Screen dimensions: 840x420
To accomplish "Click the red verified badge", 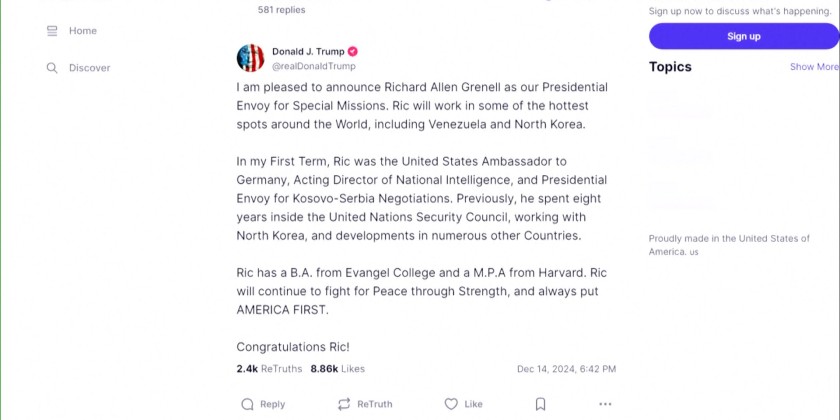I will pyautogui.click(x=353, y=52).
